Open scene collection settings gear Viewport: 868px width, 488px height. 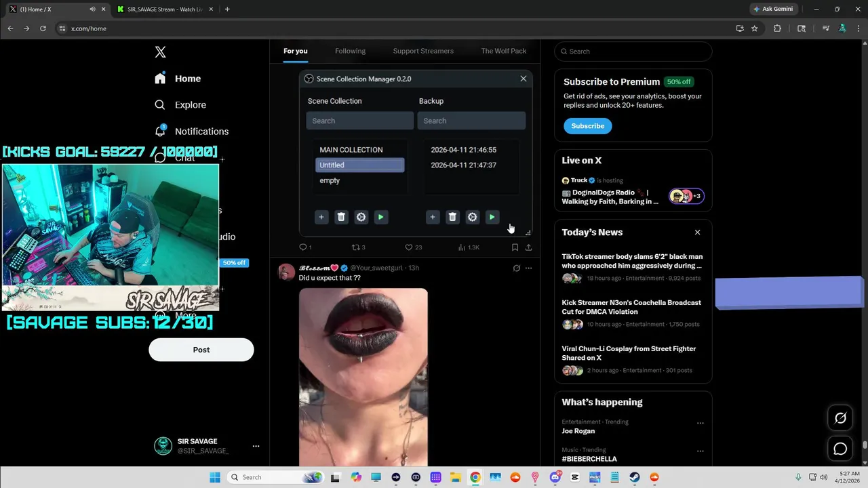[x=361, y=217]
